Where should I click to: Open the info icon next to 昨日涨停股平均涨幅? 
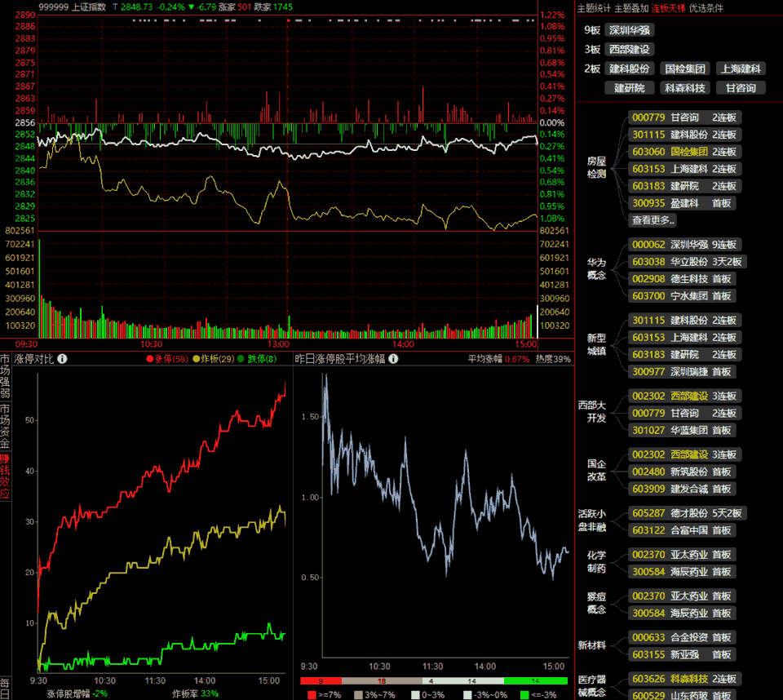coord(393,359)
